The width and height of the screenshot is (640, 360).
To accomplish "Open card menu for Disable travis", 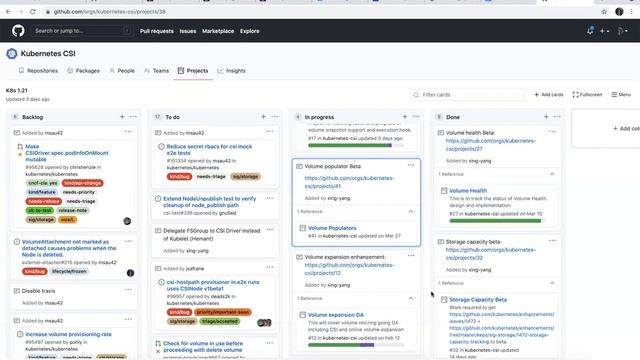I will [129, 290].
